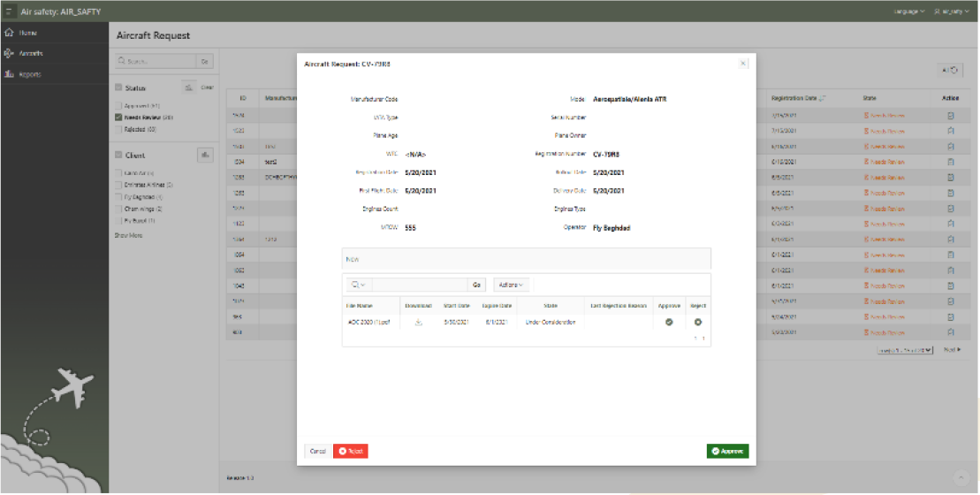Reject the document with the x icon

click(x=697, y=322)
